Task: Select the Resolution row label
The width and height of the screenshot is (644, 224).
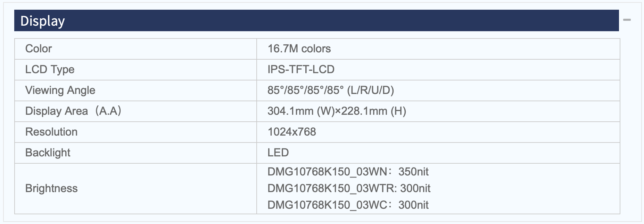Action: coord(51,132)
